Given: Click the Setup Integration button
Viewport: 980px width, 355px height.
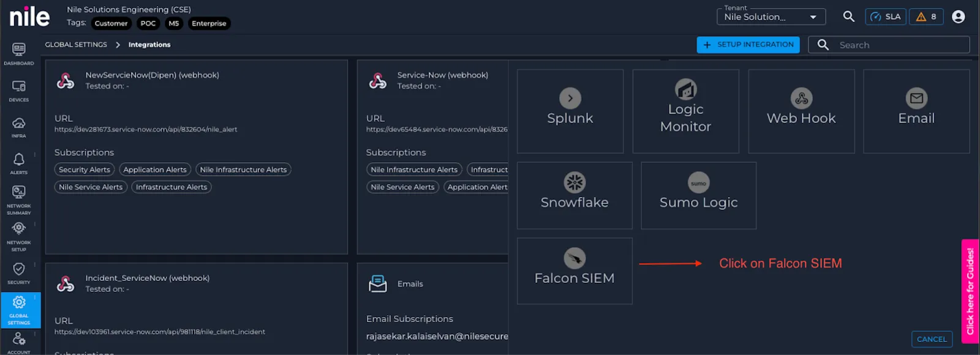Looking at the screenshot, I should [x=748, y=45].
